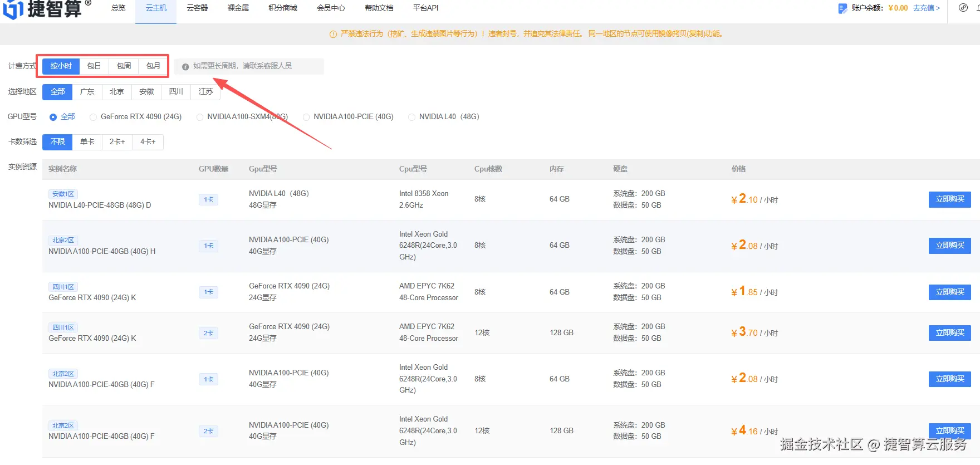
Task: Click the Cpu核数 column header
Action: [488, 169]
